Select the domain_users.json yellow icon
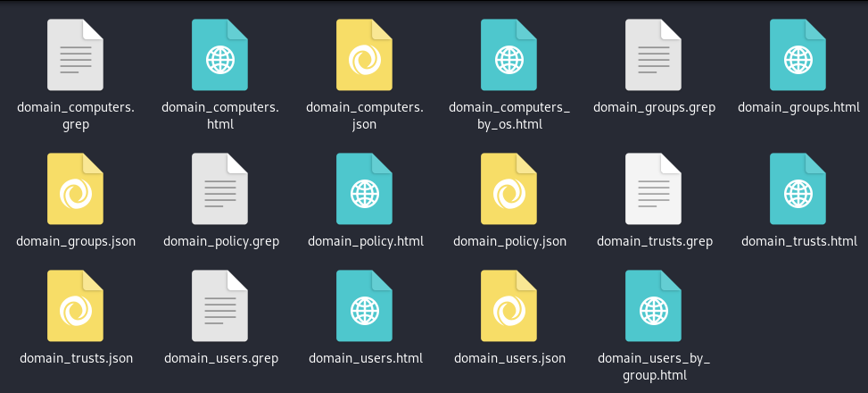 point(508,306)
